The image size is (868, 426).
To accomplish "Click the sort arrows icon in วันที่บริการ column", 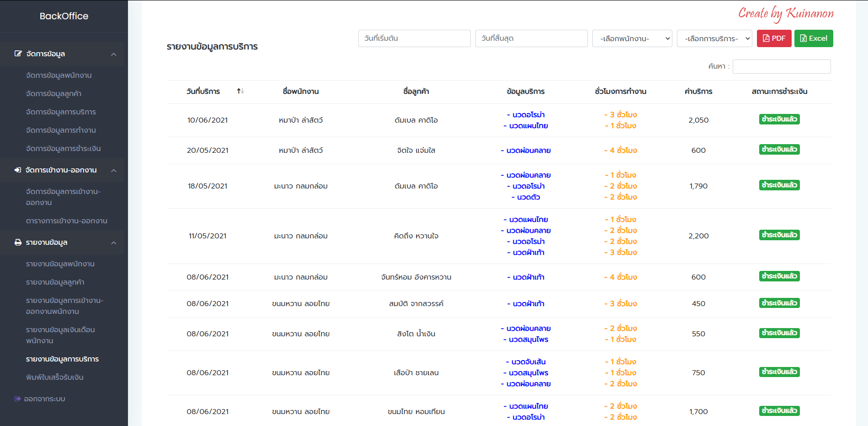I will coord(240,92).
